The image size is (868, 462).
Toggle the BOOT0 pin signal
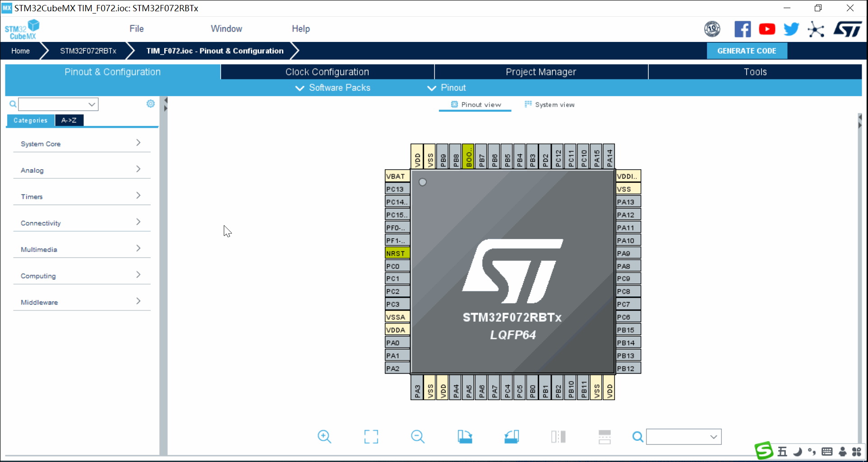[x=468, y=156]
